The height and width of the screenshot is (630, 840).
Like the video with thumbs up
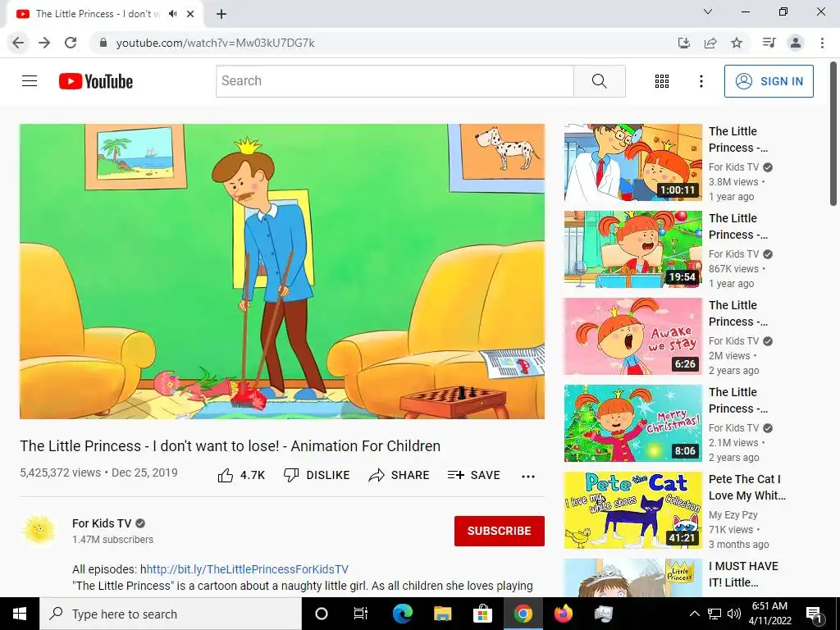point(241,475)
